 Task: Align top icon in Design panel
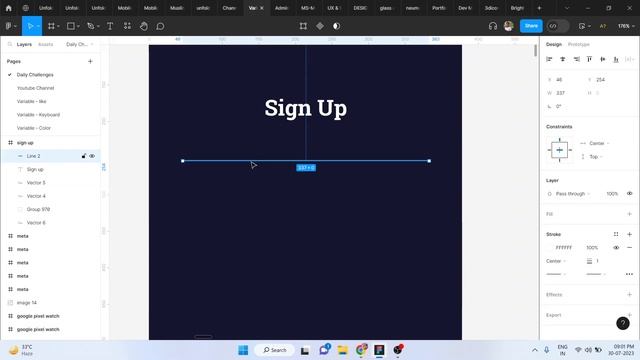click(x=589, y=59)
